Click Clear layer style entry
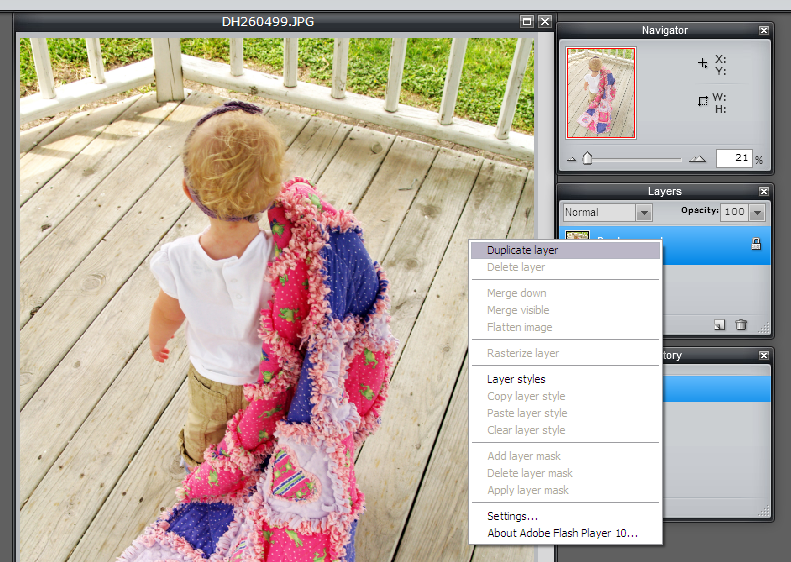Viewport: 791px width, 562px height. 565,430
